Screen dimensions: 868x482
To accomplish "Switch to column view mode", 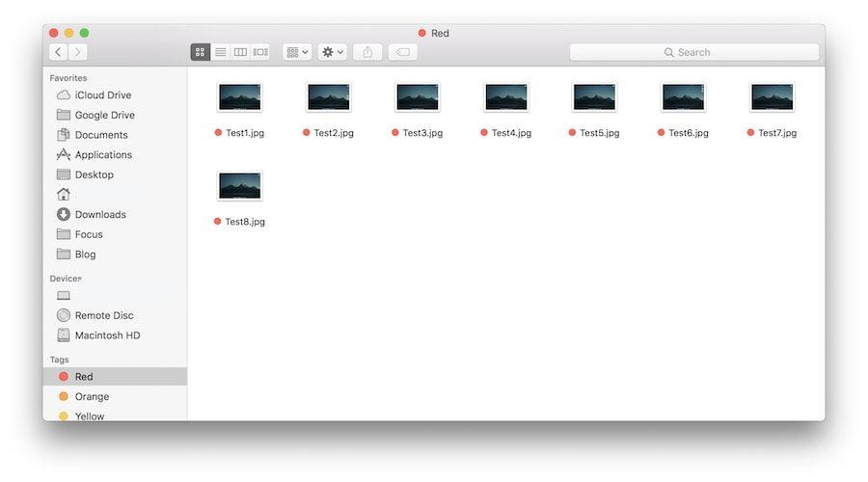I will click(x=240, y=52).
